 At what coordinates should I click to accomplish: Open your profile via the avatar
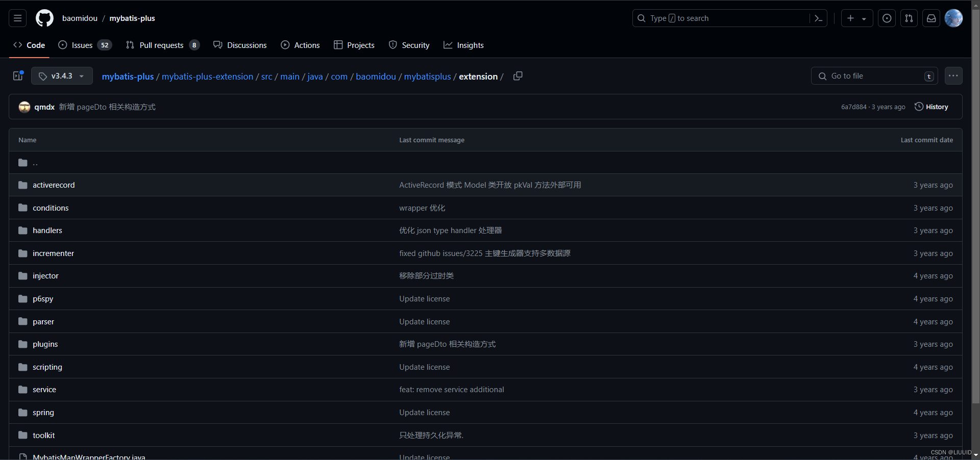coord(953,18)
